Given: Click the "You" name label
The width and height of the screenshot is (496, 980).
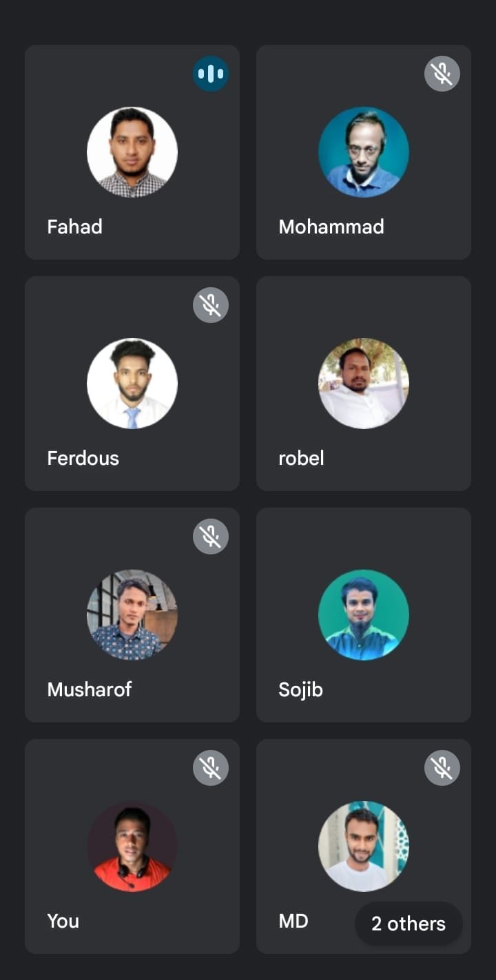Looking at the screenshot, I should click(63, 921).
